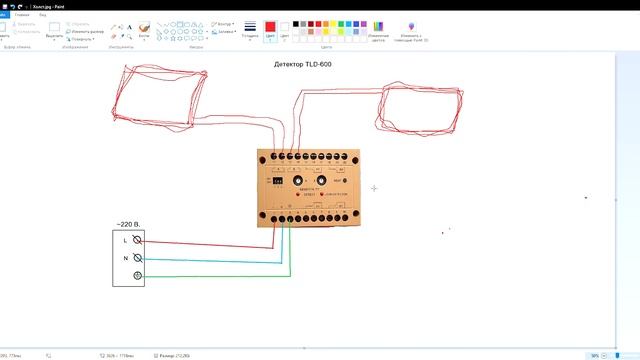Screen dimensions: 640x360
Task: Pick the green color swatch
Action: [x=341, y=24]
